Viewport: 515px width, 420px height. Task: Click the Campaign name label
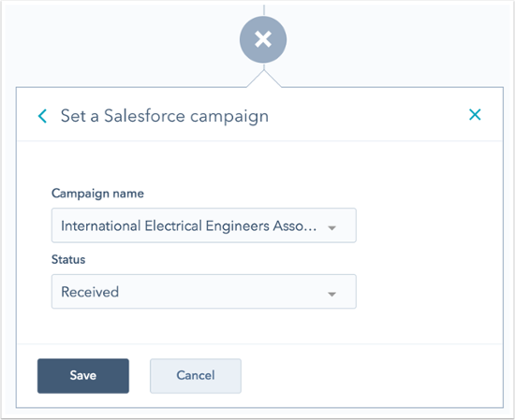click(97, 194)
